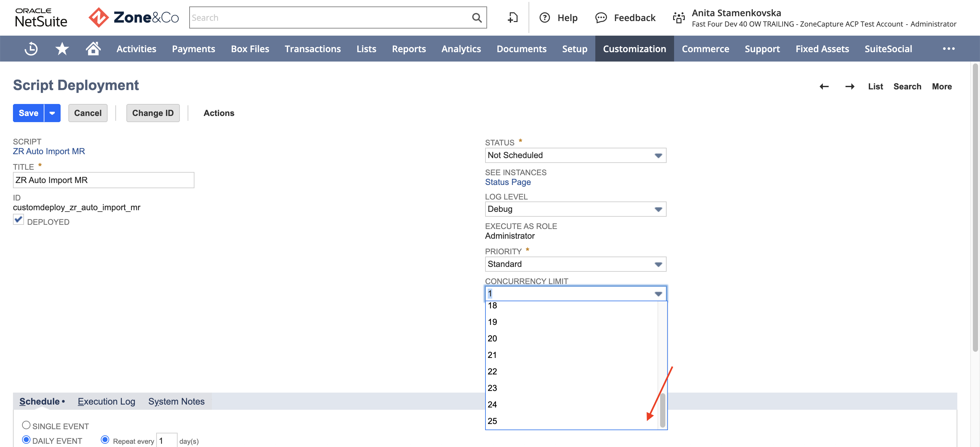Click the create new document icon
Image resolution: width=980 pixels, height=447 pixels.
(512, 17)
